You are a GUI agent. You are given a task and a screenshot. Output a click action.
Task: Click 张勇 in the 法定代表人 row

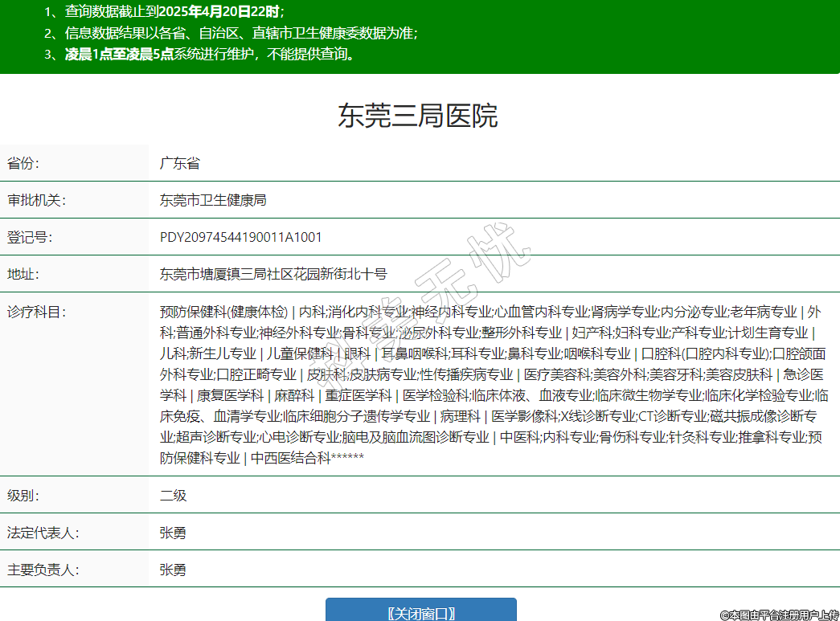point(173,533)
